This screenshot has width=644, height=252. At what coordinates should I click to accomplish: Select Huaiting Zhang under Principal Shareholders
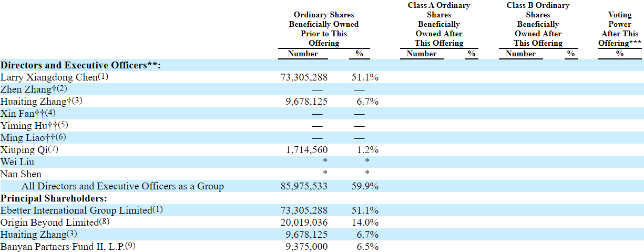click(x=38, y=235)
